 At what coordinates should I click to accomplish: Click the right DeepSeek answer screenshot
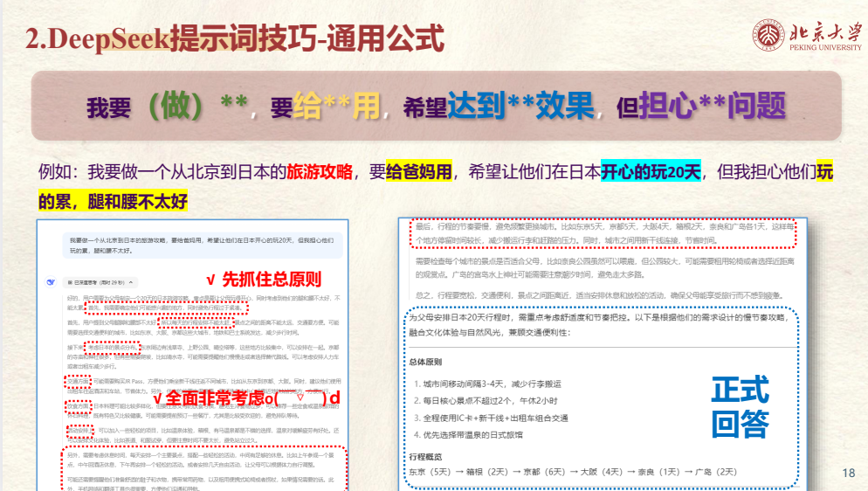(x=603, y=354)
